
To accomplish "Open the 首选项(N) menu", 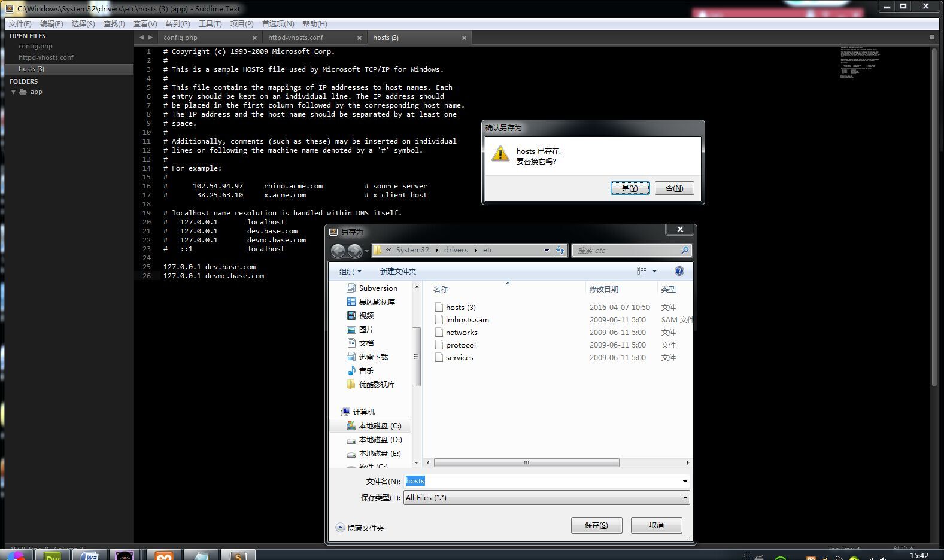I will pyautogui.click(x=278, y=24).
